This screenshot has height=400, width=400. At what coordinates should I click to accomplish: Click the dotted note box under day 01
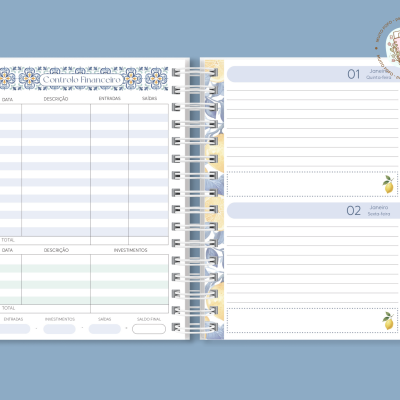(312, 184)
